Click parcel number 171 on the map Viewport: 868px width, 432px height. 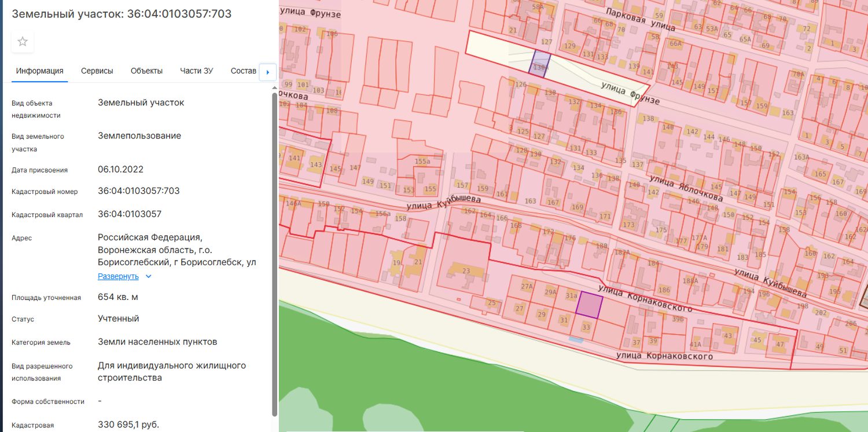(x=605, y=217)
